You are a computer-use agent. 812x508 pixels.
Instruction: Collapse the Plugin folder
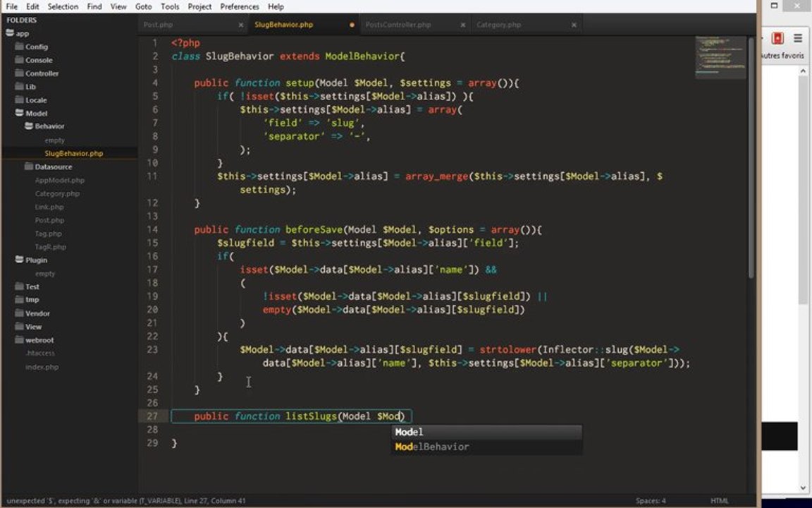click(x=31, y=260)
